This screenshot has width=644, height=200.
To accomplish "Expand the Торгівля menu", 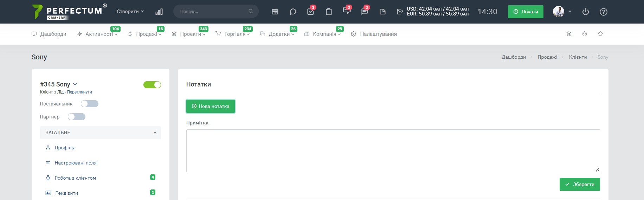I will tap(233, 34).
